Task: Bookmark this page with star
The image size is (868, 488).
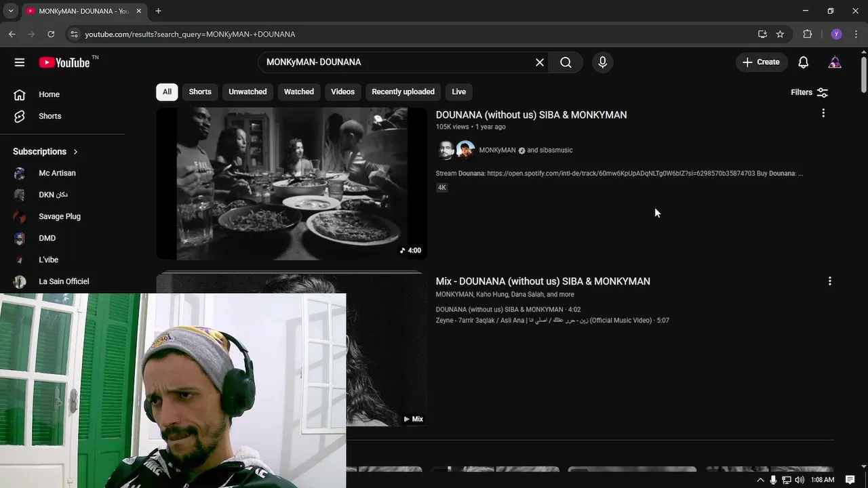Action: pyautogui.click(x=780, y=34)
